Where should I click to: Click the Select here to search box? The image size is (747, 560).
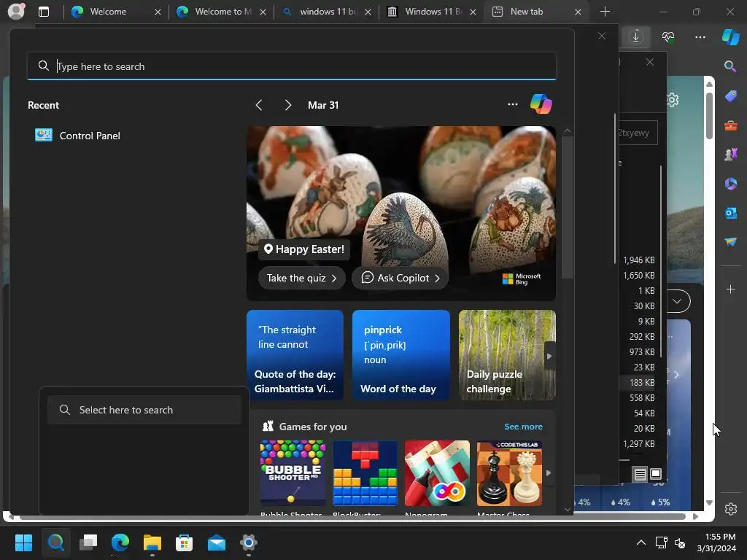click(144, 410)
